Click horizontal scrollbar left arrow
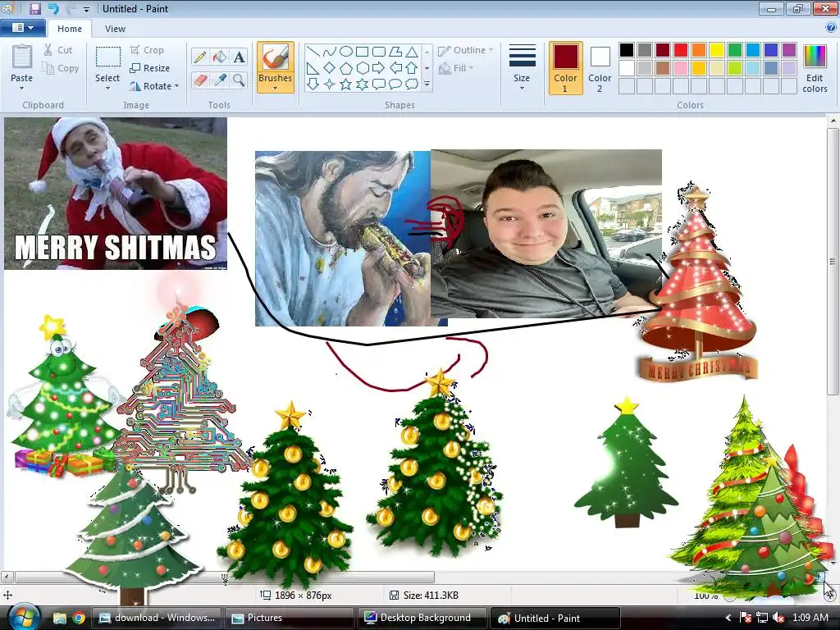This screenshot has height=630, width=840. tap(7, 577)
